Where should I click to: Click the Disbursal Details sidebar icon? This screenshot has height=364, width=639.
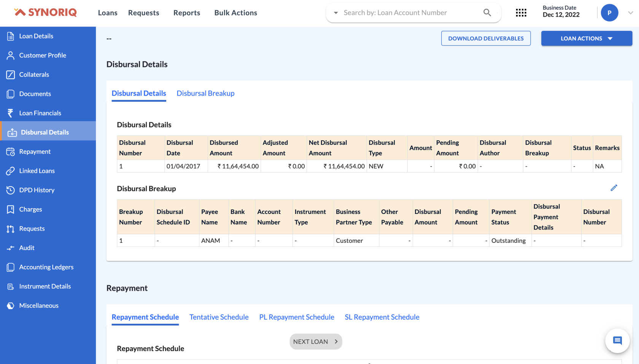coord(12,132)
